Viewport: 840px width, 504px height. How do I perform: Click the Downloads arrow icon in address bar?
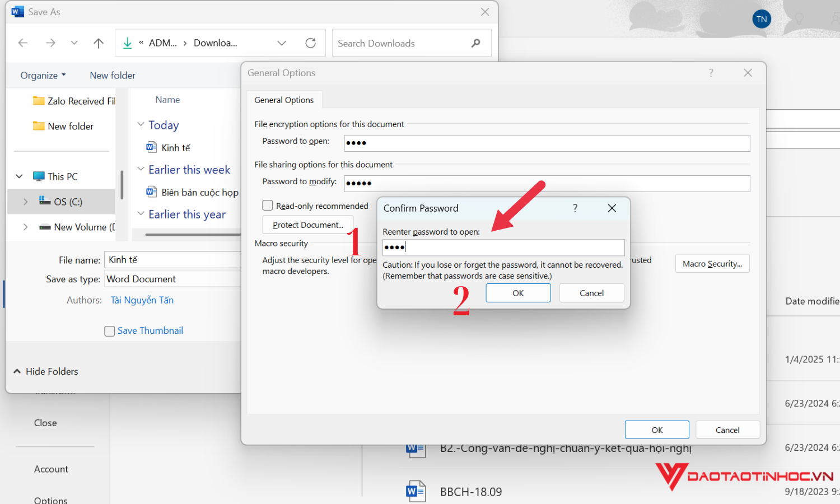[128, 43]
